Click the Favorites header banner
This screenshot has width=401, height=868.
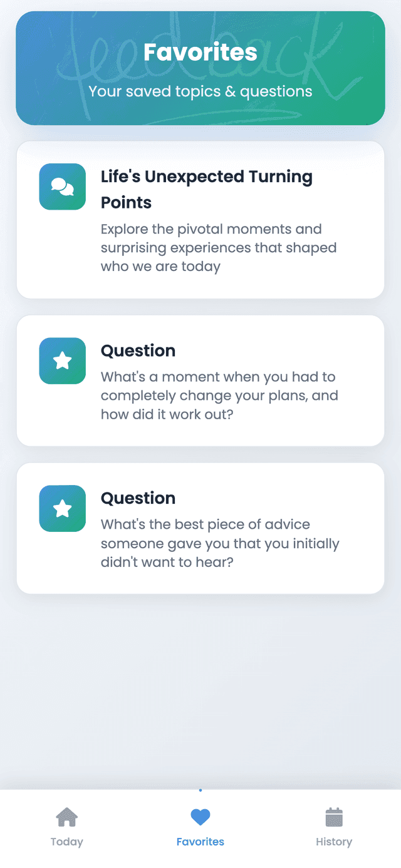(x=200, y=68)
